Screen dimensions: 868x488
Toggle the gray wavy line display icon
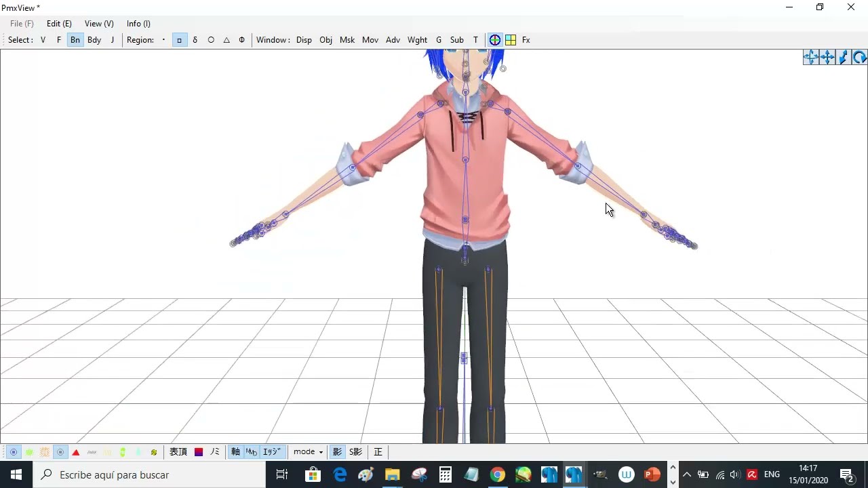[x=92, y=452]
